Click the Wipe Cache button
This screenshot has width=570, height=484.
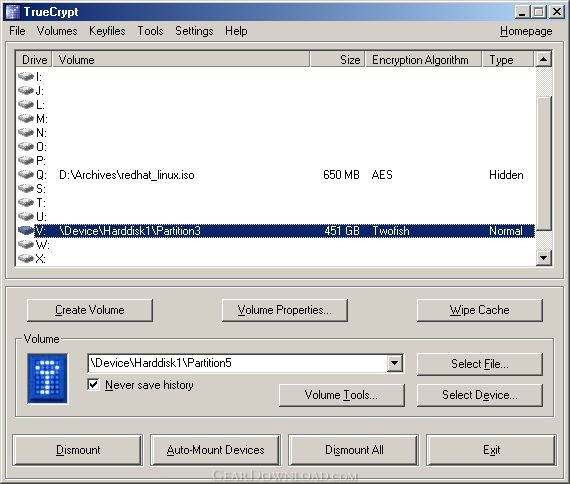(479, 310)
